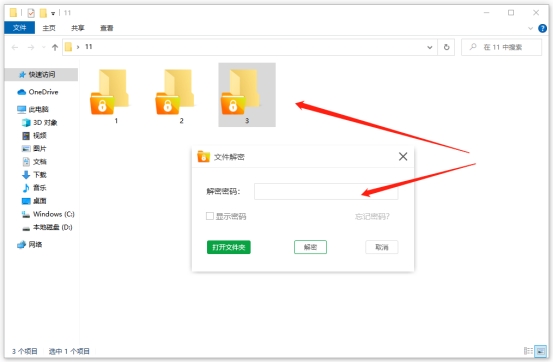This screenshot has height=362, width=554.
Task: Open 本地磁盘 (D:) drive
Action: click(47, 227)
